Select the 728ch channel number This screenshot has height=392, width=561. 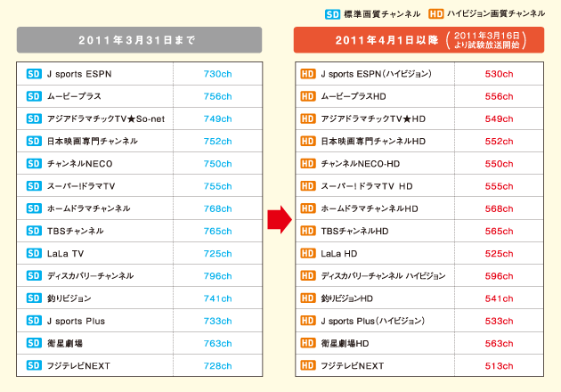217,366
